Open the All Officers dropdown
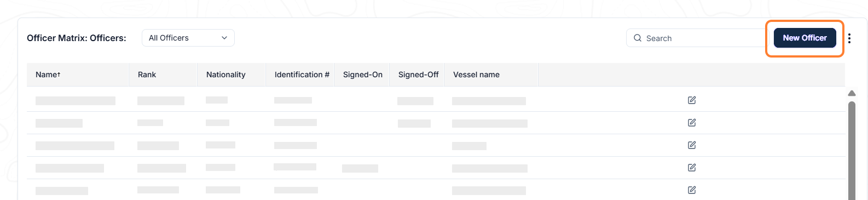Viewport: 868px width, 200px height. point(188,38)
